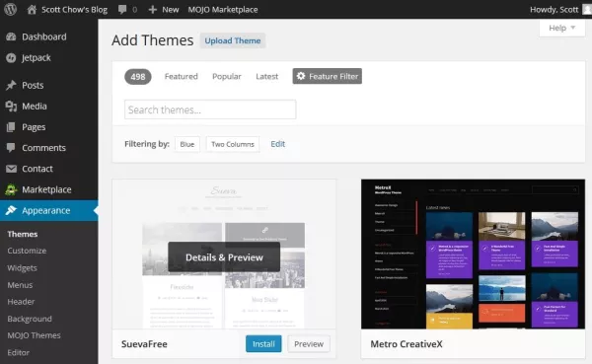Switch to Featured themes tab

(182, 76)
